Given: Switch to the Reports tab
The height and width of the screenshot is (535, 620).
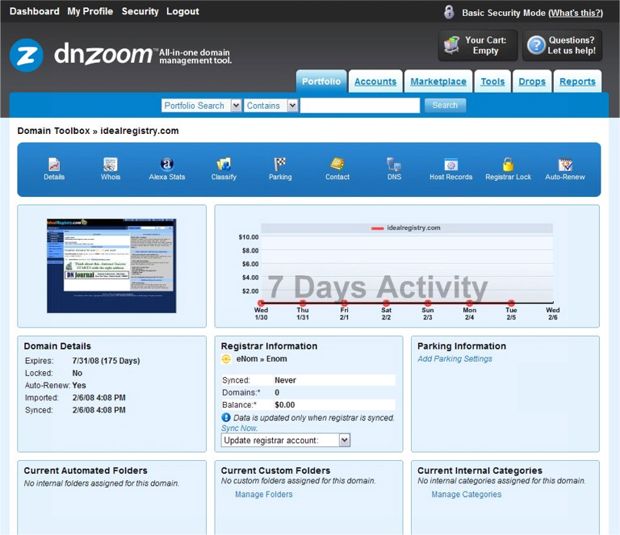Looking at the screenshot, I should coord(577,81).
